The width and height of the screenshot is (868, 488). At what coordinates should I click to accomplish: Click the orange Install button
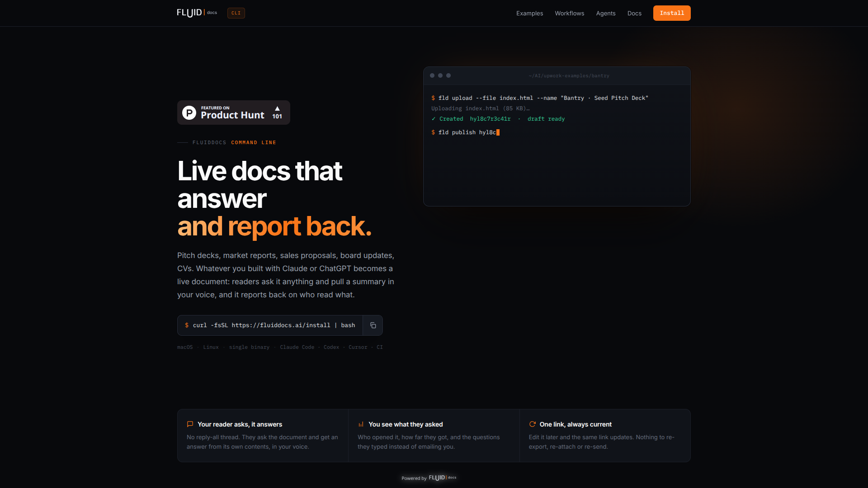point(672,13)
